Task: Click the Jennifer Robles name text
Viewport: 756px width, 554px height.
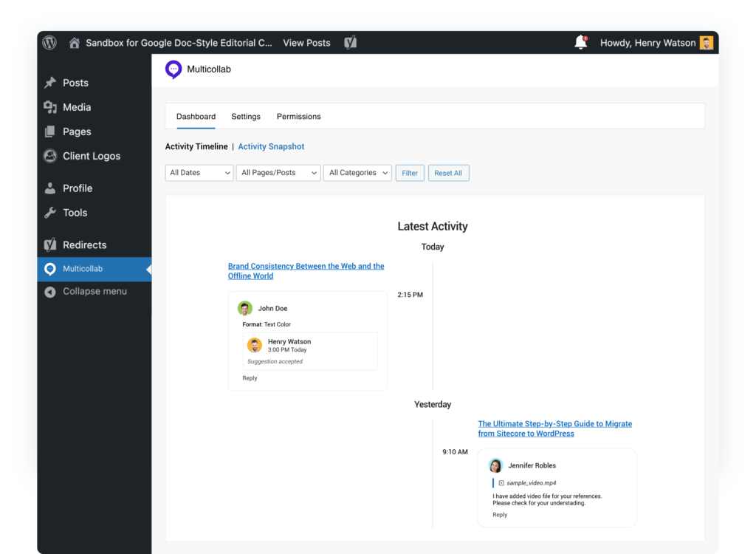Action: click(532, 465)
